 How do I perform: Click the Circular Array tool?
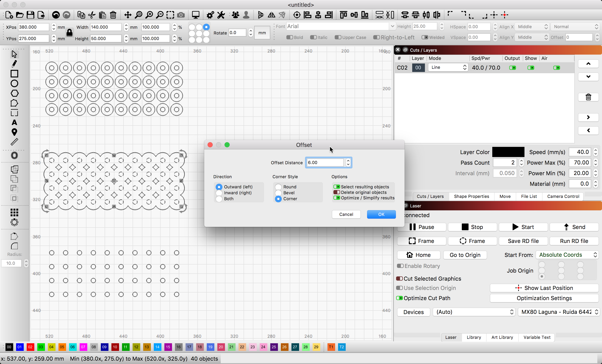(x=14, y=222)
